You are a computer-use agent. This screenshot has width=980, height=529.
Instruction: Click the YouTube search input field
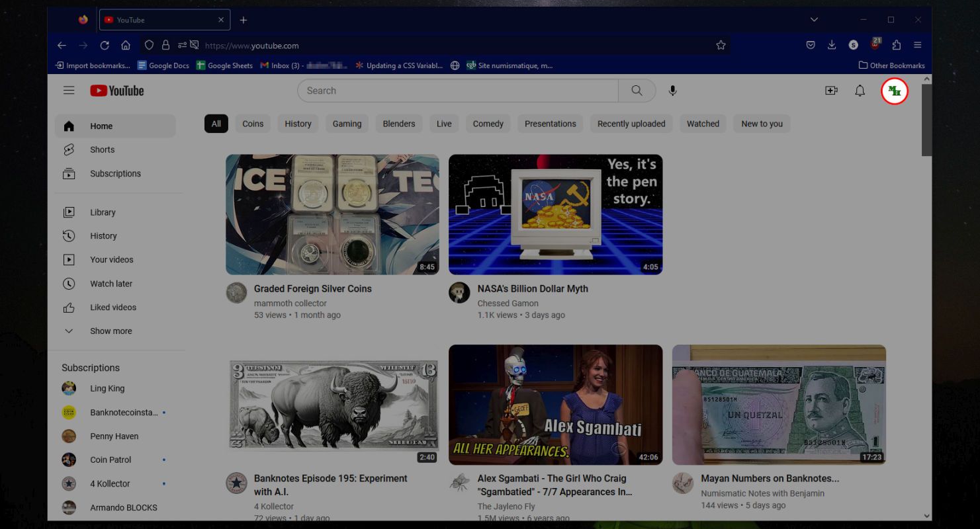tap(457, 91)
